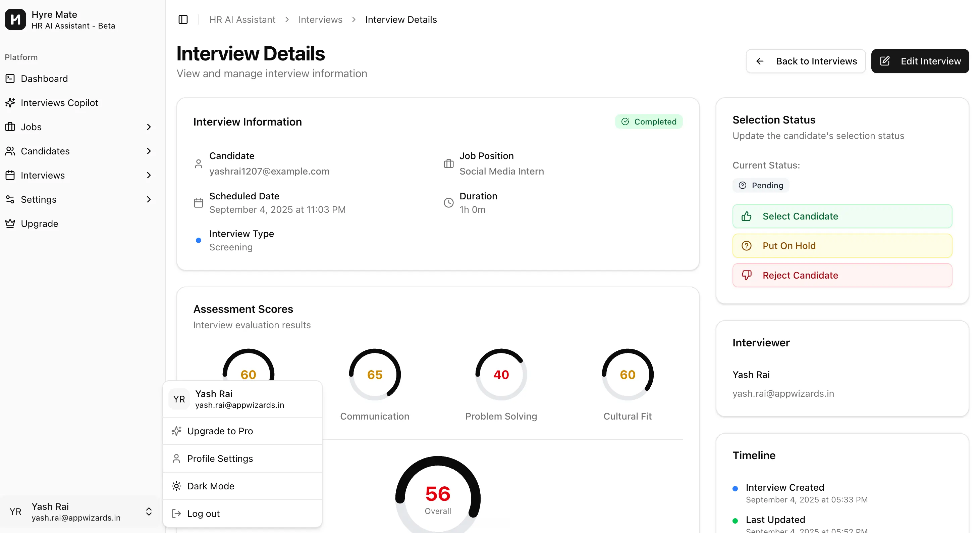Click the Pending status badge
980x533 pixels.
tap(761, 185)
